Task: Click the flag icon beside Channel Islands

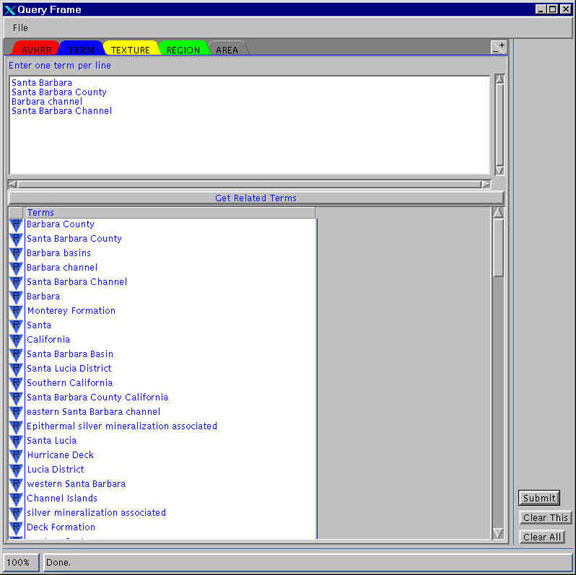Action: [x=16, y=499]
